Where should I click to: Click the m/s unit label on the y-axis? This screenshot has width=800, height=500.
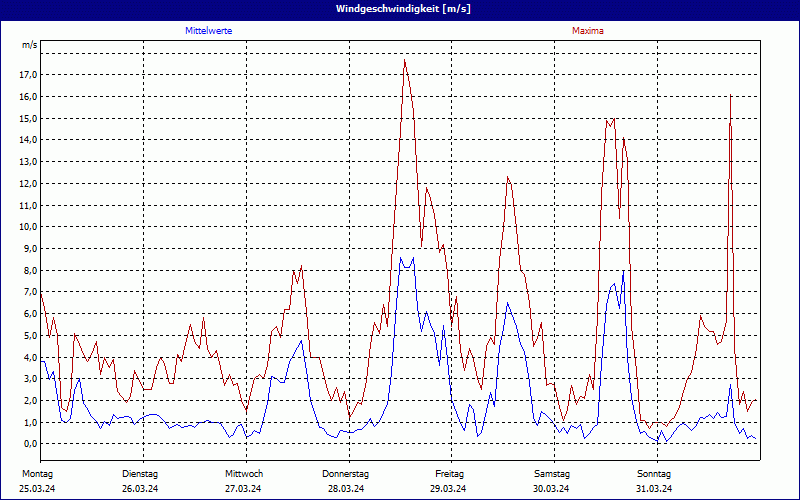(29, 46)
